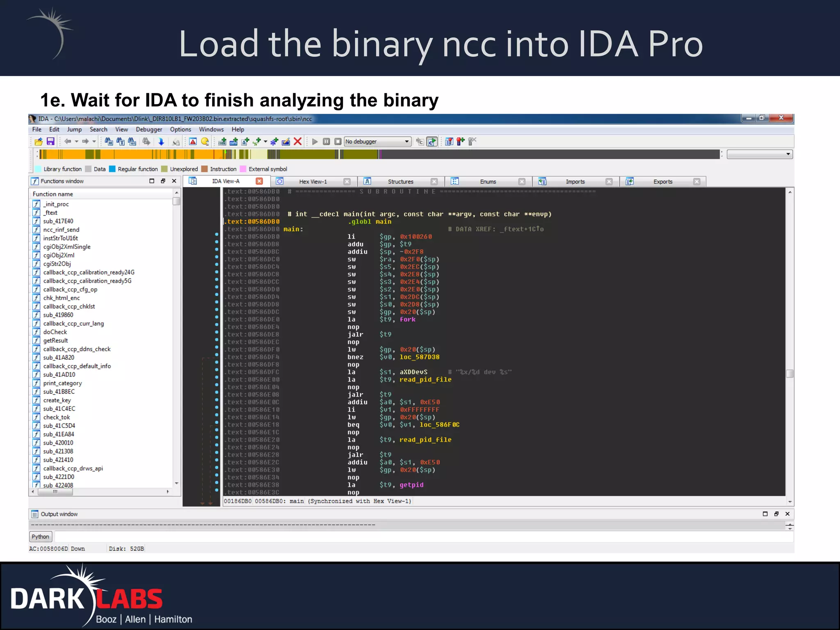This screenshot has width=840, height=630.
Task: Select ncc_rinf_send in the functions list
Action: click(61, 230)
